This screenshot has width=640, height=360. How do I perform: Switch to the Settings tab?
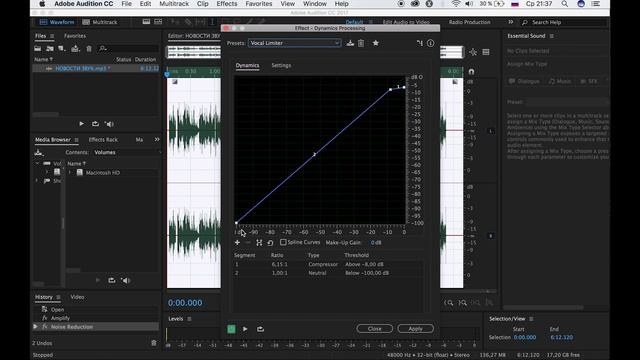pos(281,65)
